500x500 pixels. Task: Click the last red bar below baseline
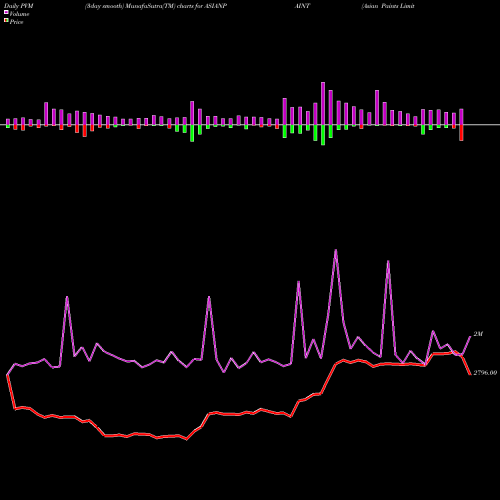[461, 133]
